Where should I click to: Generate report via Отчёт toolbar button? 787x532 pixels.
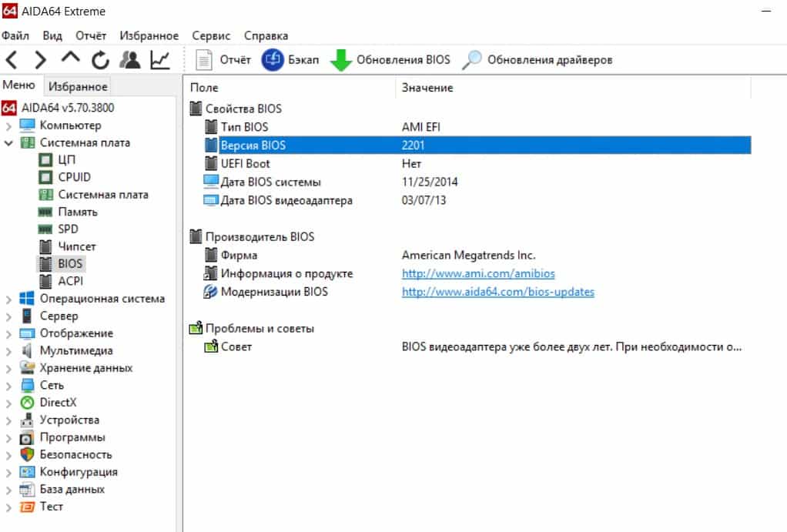(223, 60)
